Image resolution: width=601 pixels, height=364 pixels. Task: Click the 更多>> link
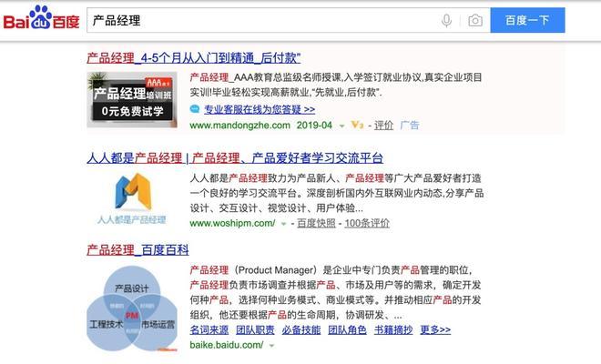(435, 330)
